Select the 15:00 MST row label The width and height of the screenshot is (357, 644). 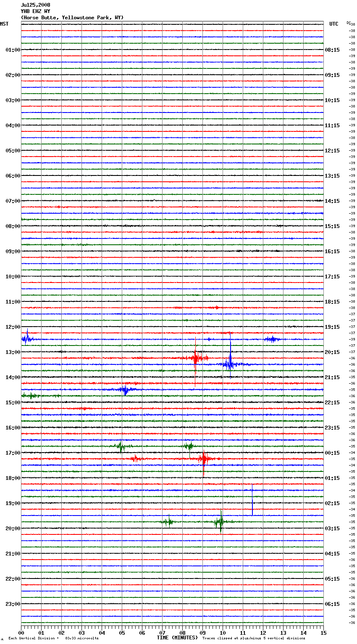pyautogui.click(x=13, y=403)
